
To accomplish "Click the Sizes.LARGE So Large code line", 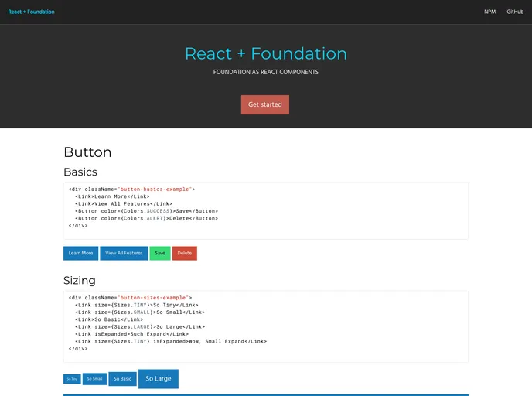I will point(140,326).
